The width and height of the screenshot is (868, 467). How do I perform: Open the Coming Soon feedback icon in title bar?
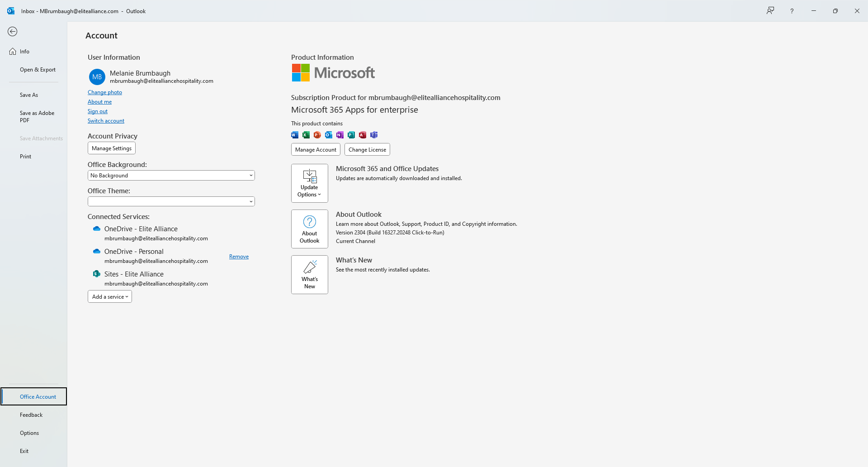(x=770, y=11)
